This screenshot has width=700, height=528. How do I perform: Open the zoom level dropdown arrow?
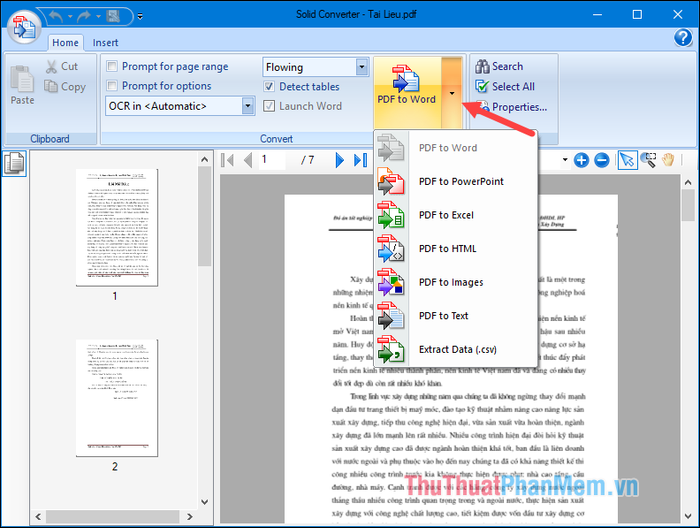click(x=565, y=160)
